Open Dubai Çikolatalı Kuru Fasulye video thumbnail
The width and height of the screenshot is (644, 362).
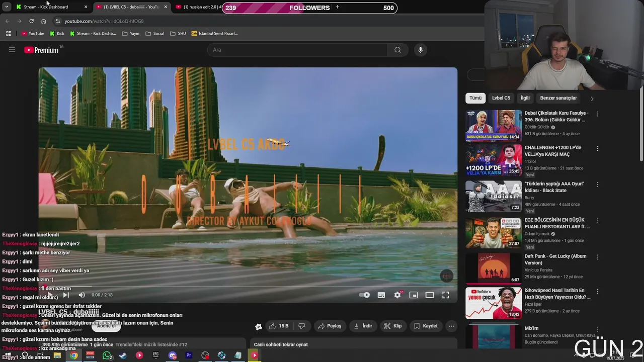click(x=494, y=126)
